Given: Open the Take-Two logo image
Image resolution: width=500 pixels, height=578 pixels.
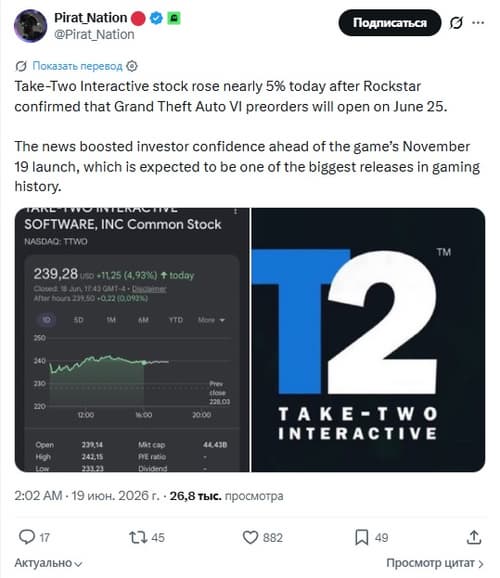Looking at the screenshot, I should (x=368, y=340).
